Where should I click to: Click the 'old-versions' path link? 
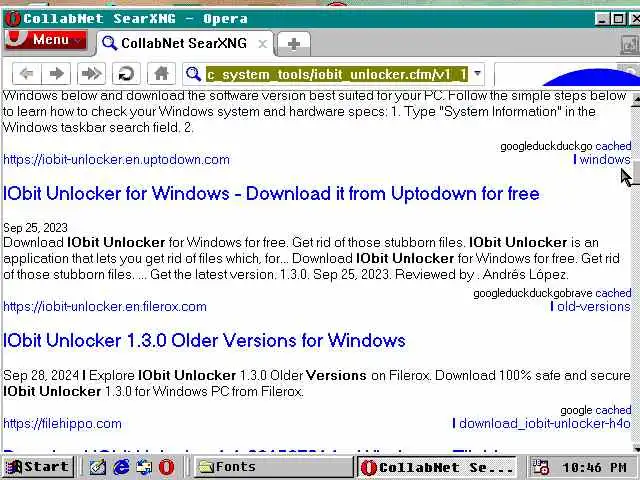tap(594, 307)
